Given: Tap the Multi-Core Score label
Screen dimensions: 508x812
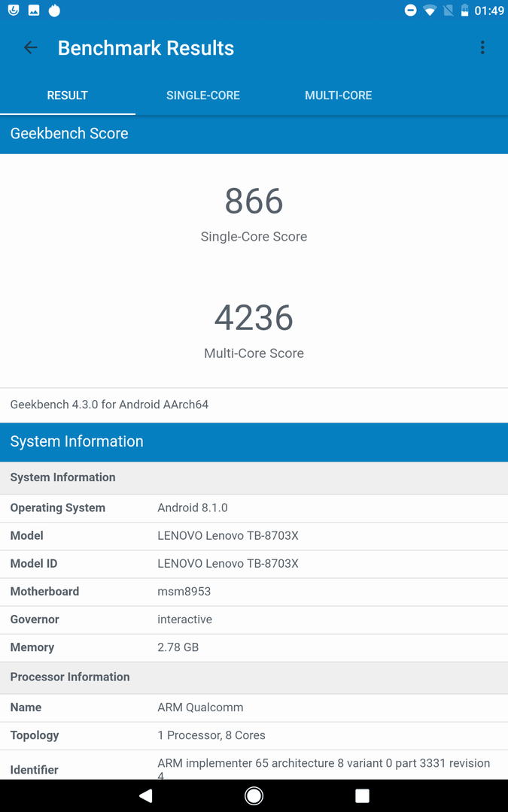Looking at the screenshot, I should [254, 353].
